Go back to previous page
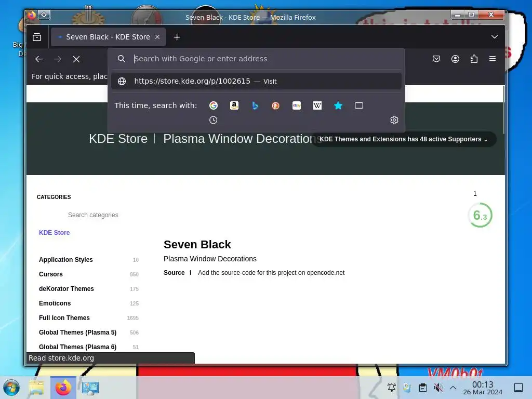This screenshot has height=399, width=532. click(39, 59)
